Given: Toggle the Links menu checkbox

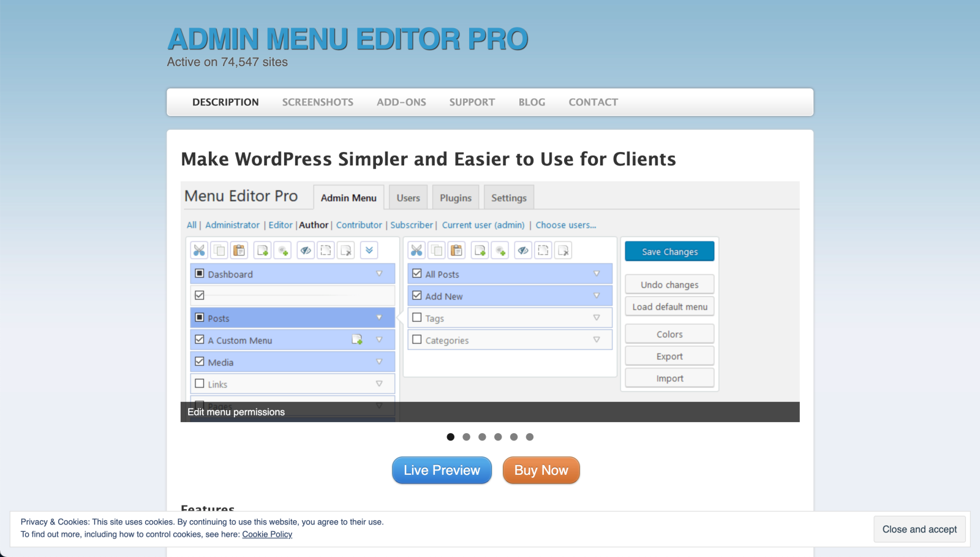Looking at the screenshot, I should click(x=200, y=384).
